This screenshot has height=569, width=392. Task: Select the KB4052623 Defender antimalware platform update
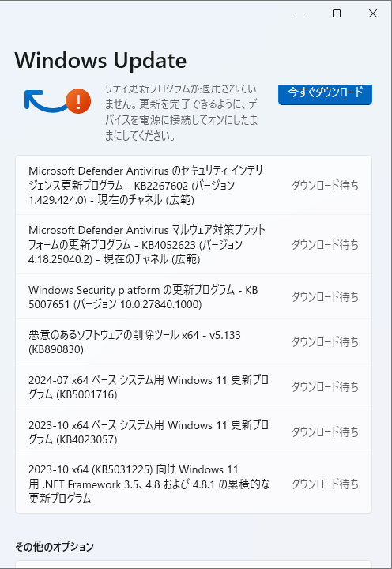(194, 244)
